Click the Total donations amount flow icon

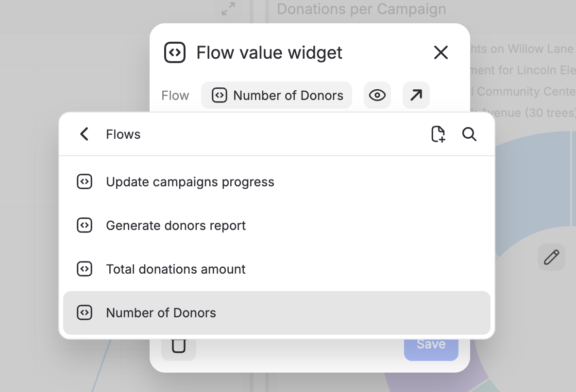point(85,269)
